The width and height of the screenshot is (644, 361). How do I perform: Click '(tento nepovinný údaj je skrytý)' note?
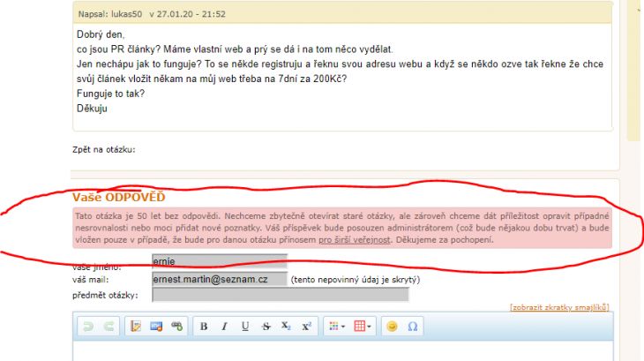tap(356, 280)
